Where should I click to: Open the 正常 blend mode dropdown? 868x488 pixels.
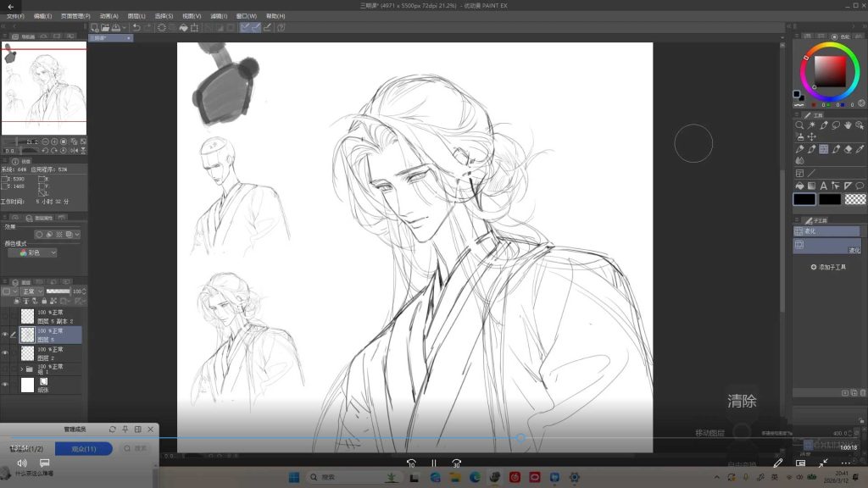pyautogui.click(x=31, y=291)
